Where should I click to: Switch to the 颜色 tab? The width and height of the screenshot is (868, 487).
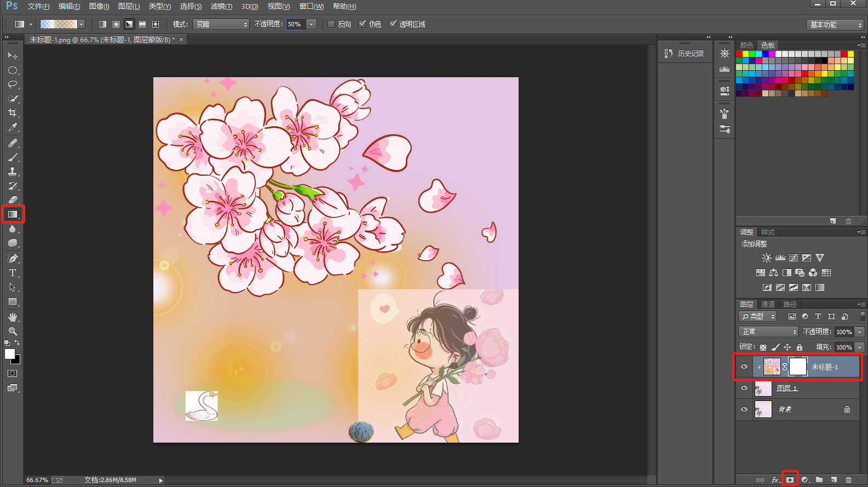coord(746,45)
